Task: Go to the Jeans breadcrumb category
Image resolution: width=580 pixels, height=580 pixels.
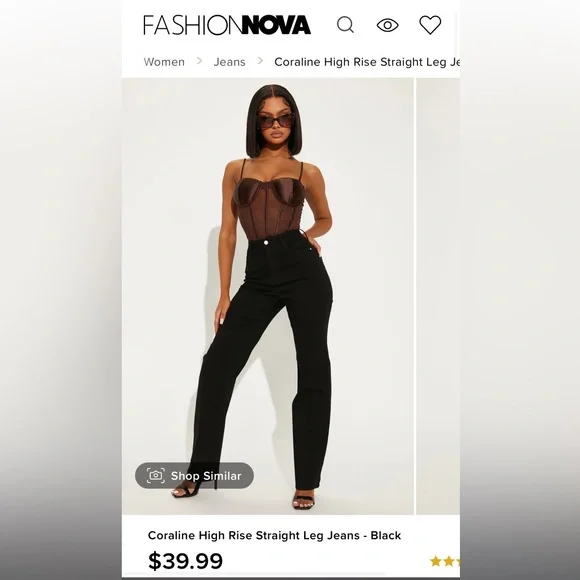Action: [229, 62]
